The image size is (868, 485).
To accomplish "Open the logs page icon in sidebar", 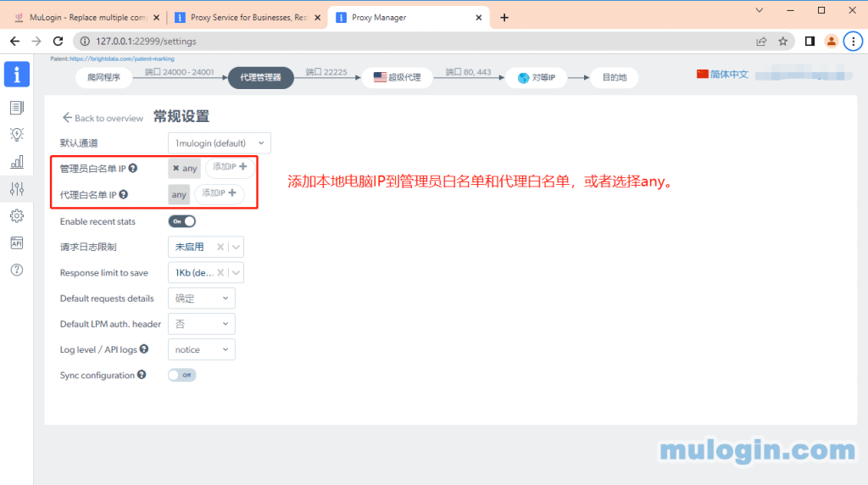I will click(16, 108).
